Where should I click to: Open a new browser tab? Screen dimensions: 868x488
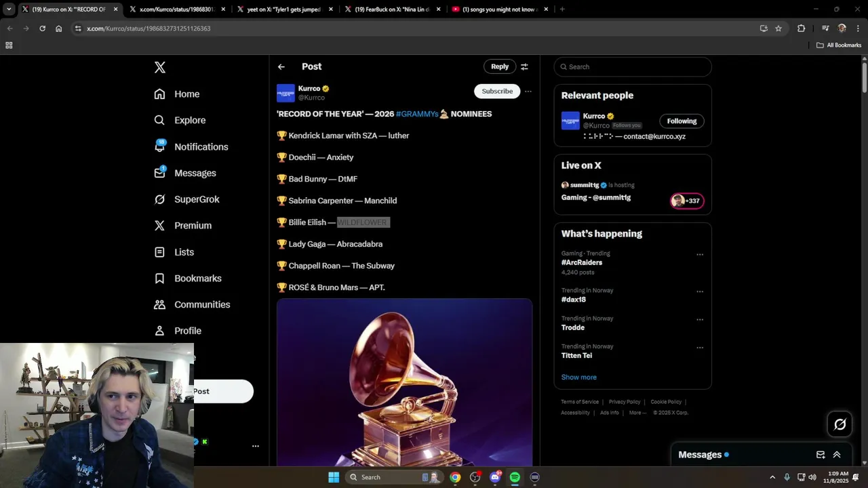click(562, 9)
